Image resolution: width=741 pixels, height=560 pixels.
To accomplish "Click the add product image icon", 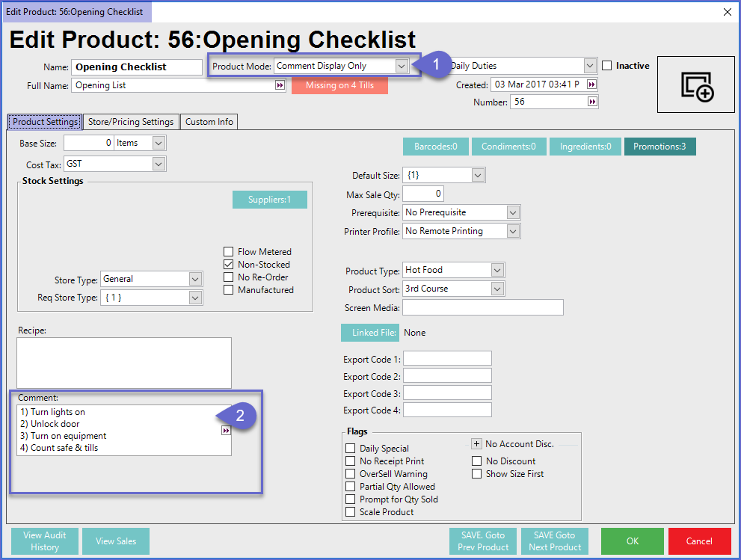I will 697,84.
